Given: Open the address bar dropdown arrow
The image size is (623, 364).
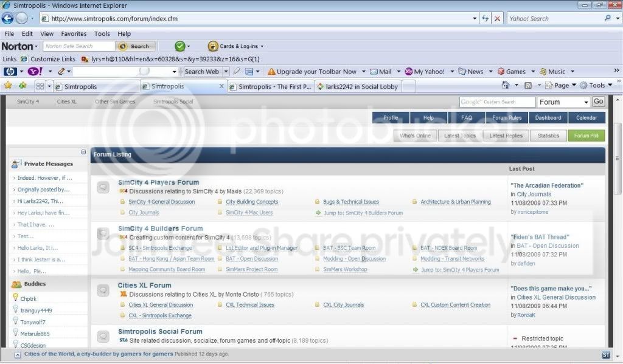Looking at the screenshot, I should (x=475, y=18).
